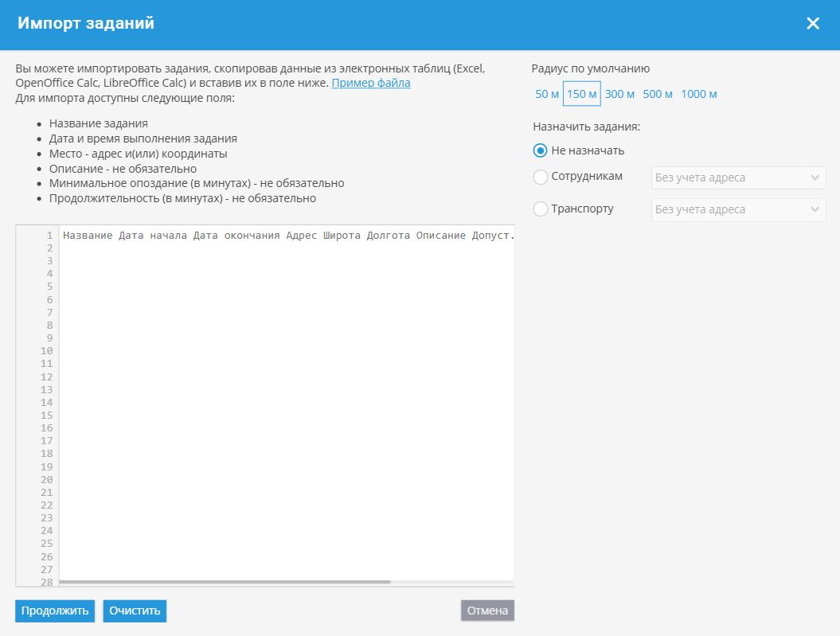Click Продолжить to continue the import
Viewport: 840px width, 636px height.
[x=55, y=611]
